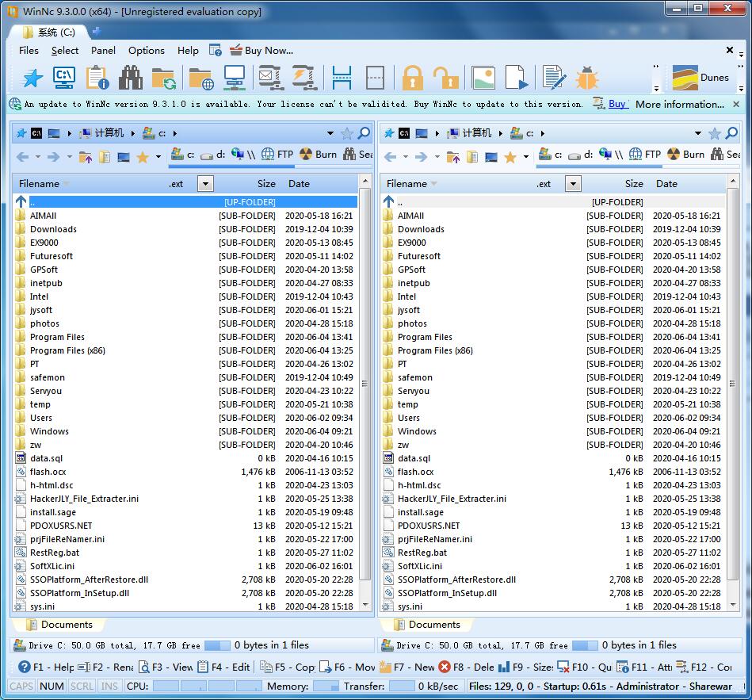Select Program Files folder in left panel
Image resolution: width=752 pixels, height=700 pixels.
(186, 337)
